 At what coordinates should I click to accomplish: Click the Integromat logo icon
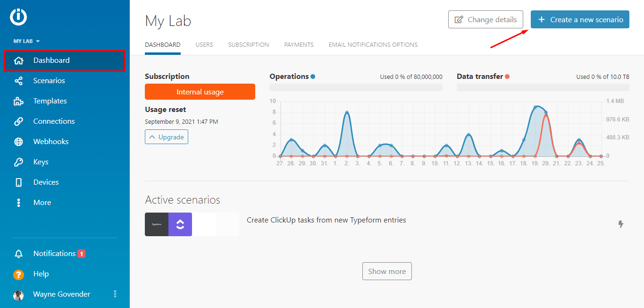pos(18,17)
